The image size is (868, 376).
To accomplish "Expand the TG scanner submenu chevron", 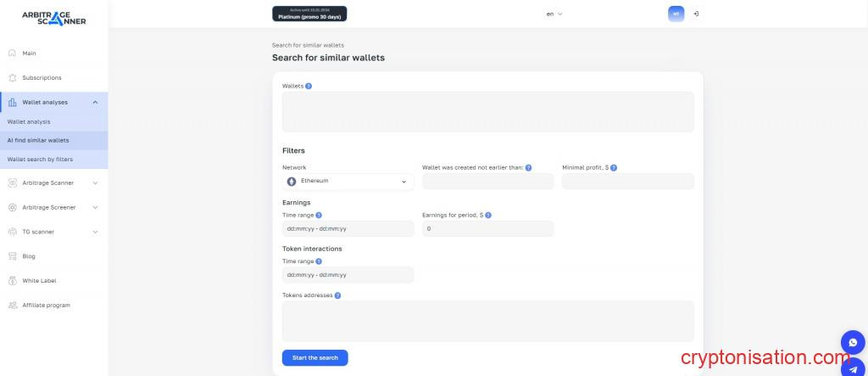I will coord(95,232).
